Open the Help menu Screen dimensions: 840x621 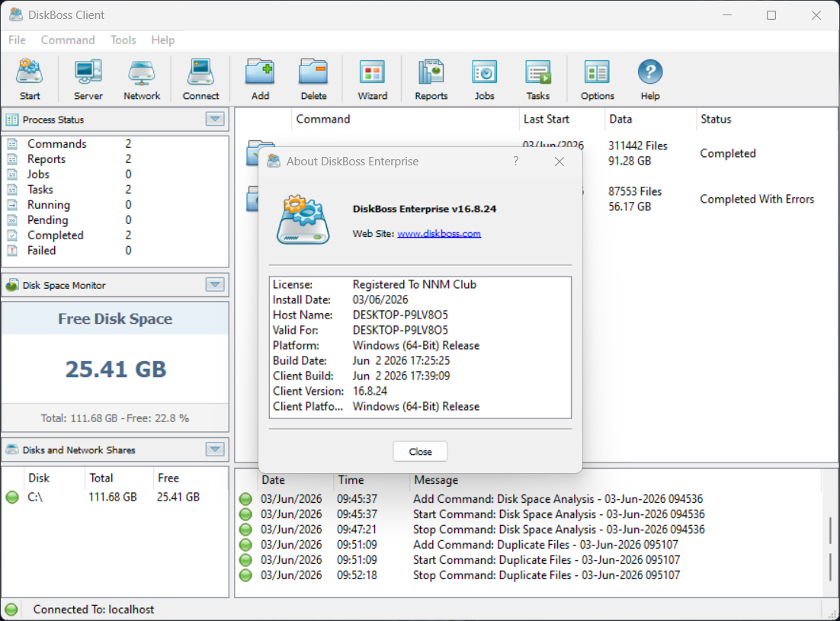pos(163,40)
